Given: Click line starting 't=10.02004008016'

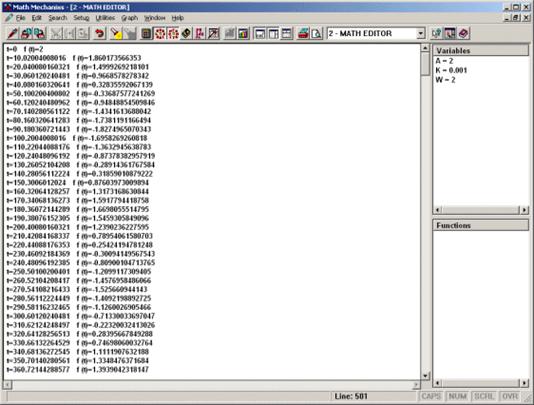Looking at the screenshot, I should click(74, 58).
